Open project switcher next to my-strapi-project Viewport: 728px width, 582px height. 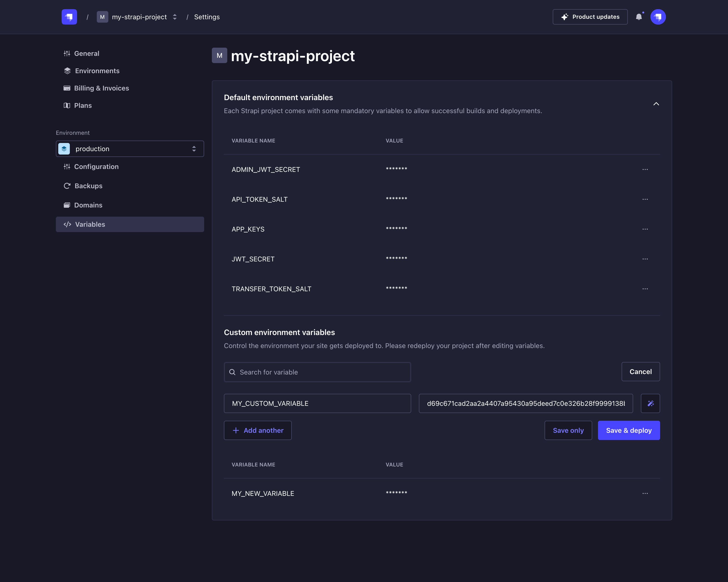[x=175, y=17]
